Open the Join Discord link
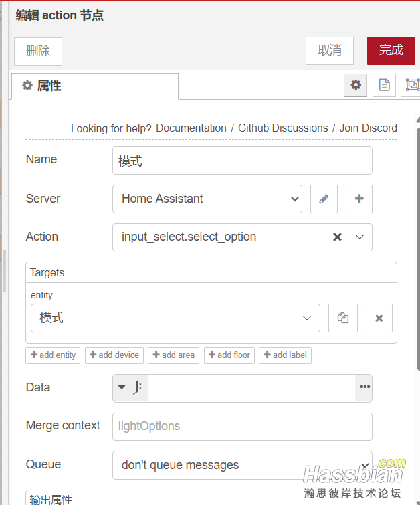This screenshot has width=420, height=505. pyautogui.click(x=368, y=128)
